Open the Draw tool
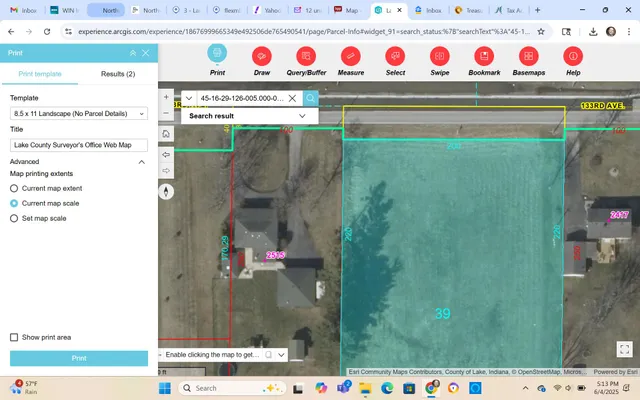 [262, 56]
